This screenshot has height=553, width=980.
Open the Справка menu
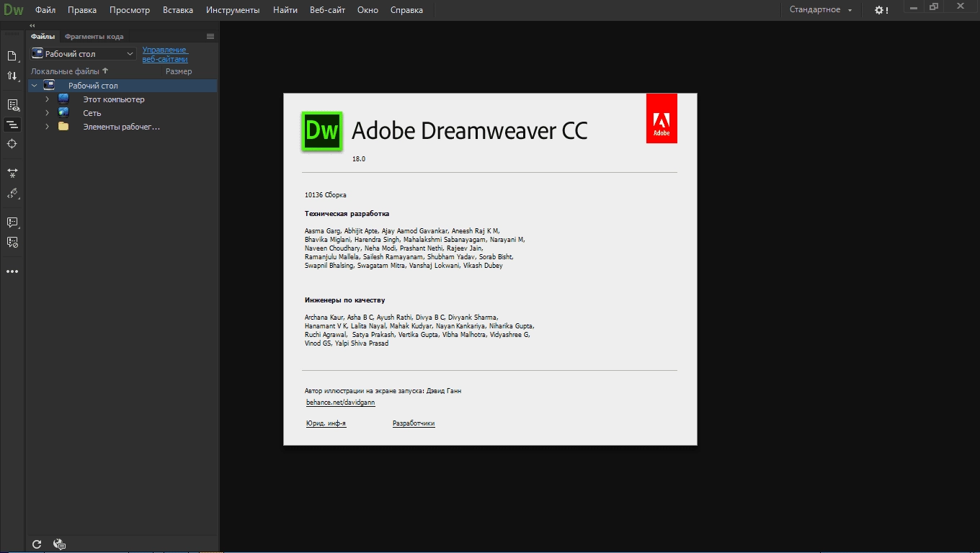click(x=406, y=10)
